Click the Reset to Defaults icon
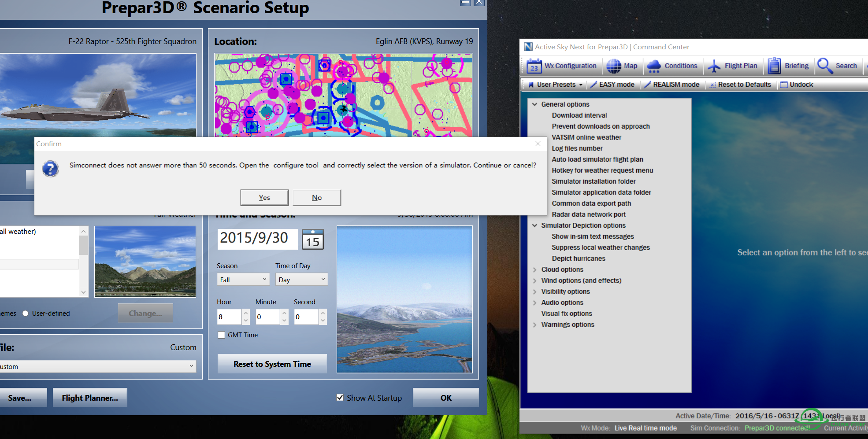The width and height of the screenshot is (868, 439). pyautogui.click(x=712, y=85)
